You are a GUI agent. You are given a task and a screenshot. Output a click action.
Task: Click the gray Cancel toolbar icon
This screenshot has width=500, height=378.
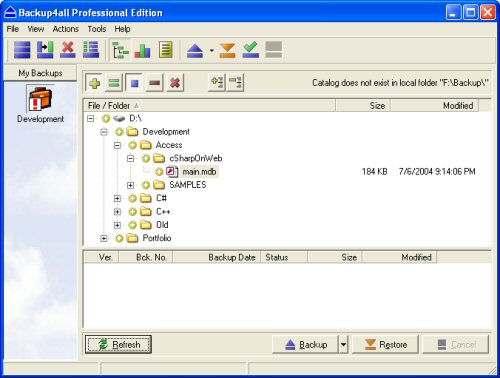pyautogui.click(x=274, y=50)
